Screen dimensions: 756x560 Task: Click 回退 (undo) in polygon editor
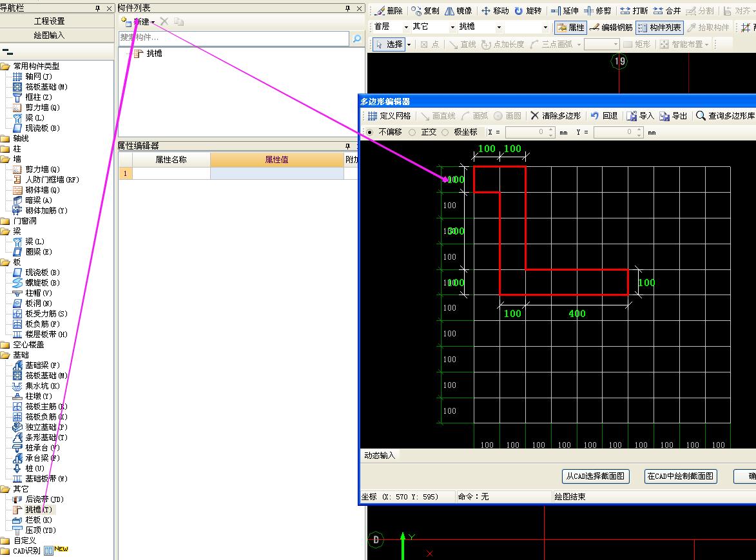(x=604, y=115)
